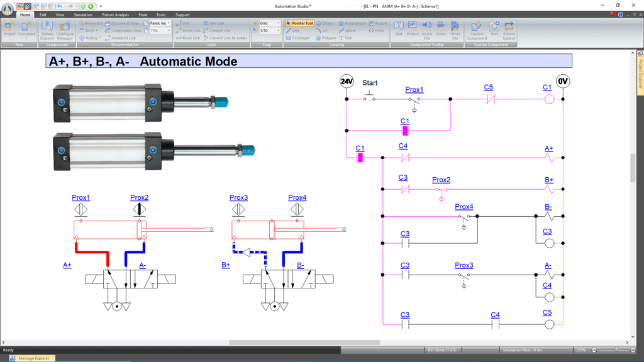The height and width of the screenshot is (362, 644).
Task: Switch to the Simulation tab
Action: [82, 14]
